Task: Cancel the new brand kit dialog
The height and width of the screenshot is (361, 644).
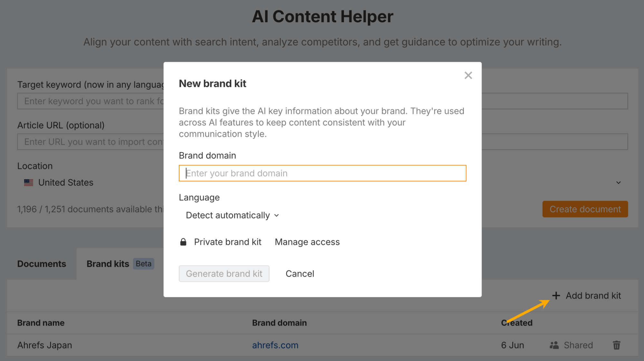Action: (x=300, y=273)
